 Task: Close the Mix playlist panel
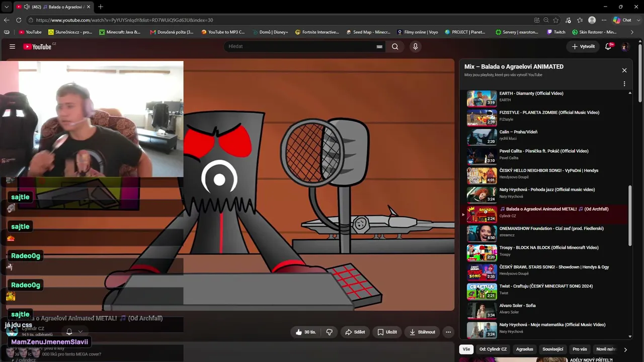tap(624, 70)
